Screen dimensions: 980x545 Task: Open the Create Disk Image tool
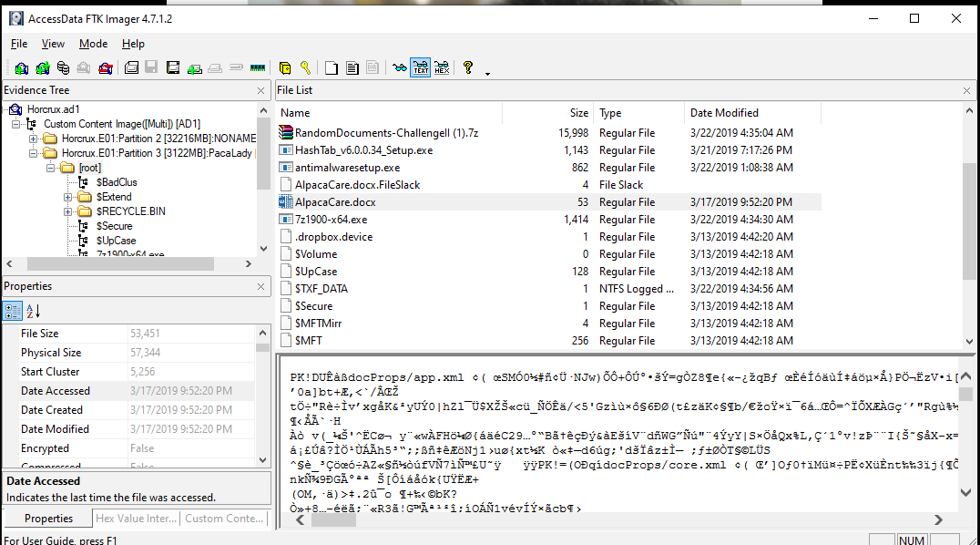132,68
